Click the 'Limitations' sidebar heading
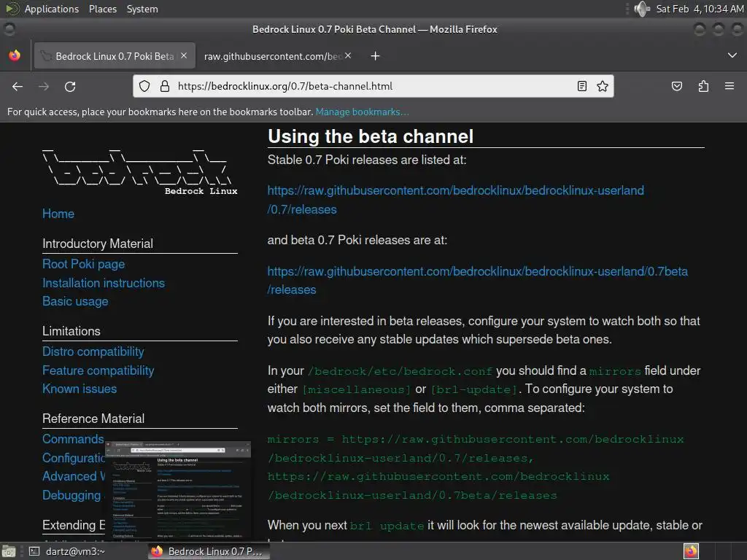The height and width of the screenshot is (560, 747). (x=71, y=332)
